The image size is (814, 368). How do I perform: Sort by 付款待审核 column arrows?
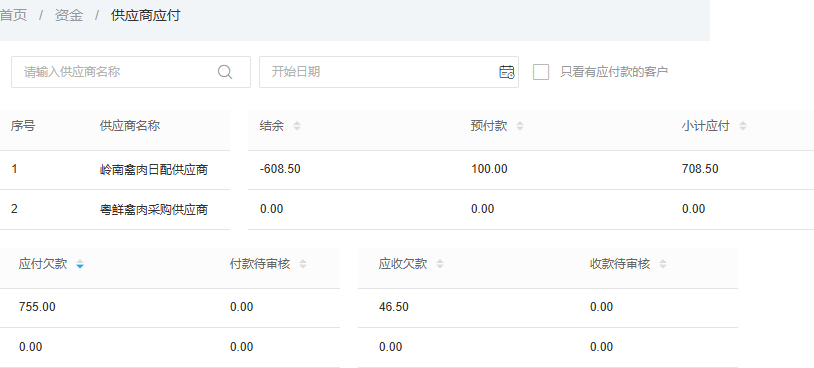pyautogui.click(x=303, y=264)
